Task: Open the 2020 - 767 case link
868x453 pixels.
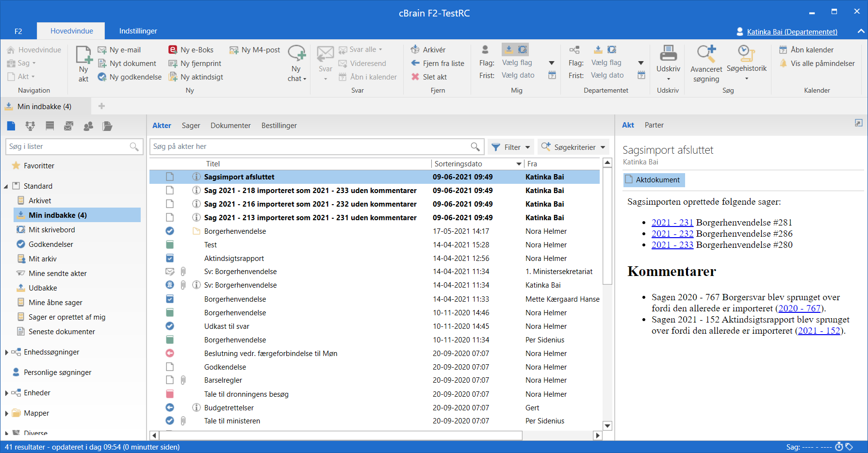Action: click(x=800, y=308)
